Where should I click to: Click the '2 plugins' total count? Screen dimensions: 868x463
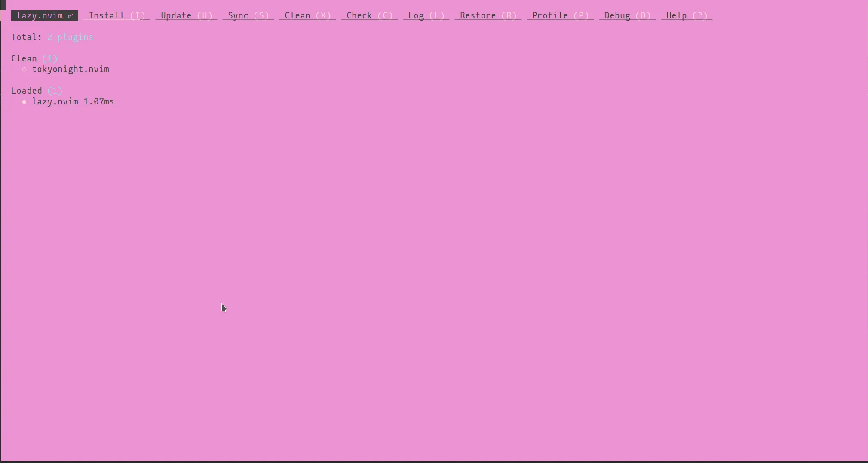coord(70,37)
